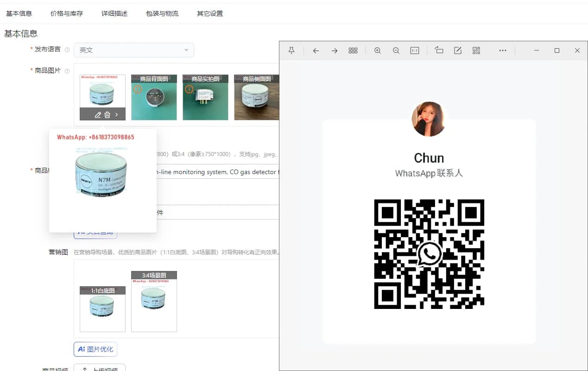Click orange warning icon on 商品背面图
This screenshot has width=588, height=371.
coord(137,89)
